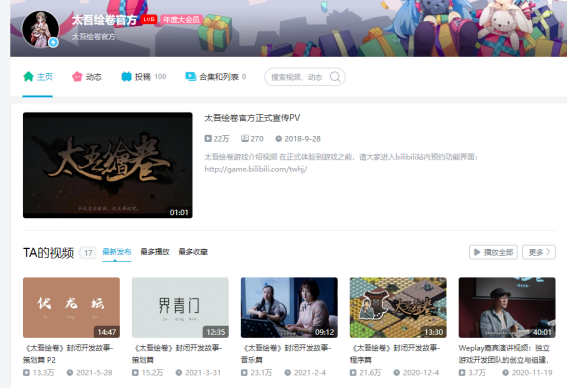Image resolution: width=567 pixels, height=388 pixels.
Task: Click the clock icon beside 2018-9-28
Action: [278, 138]
